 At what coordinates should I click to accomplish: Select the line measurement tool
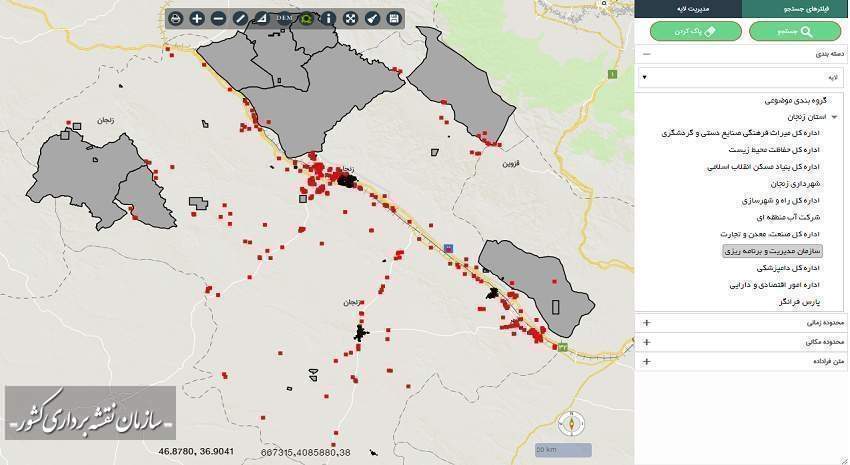coord(240,18)
